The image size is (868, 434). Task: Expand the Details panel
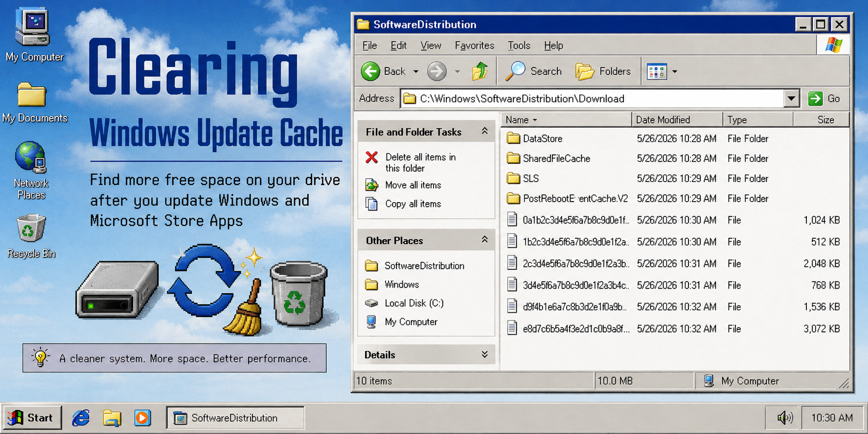coord(484,354)
